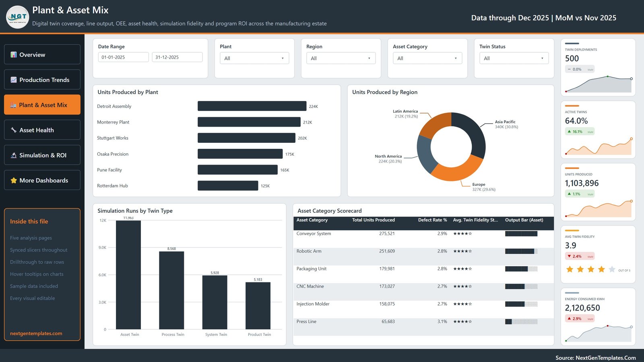Open the Plant slicer dropdown
This screenshot has height=362, width=644.
click(x=254, y=58)
